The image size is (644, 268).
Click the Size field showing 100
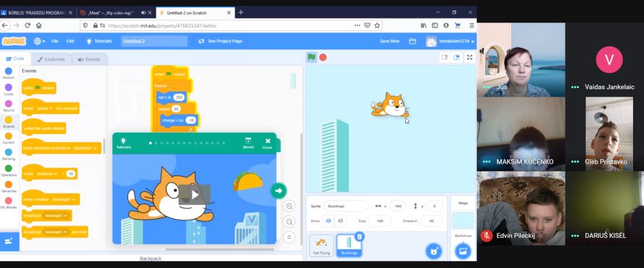(x=379, y=221)
